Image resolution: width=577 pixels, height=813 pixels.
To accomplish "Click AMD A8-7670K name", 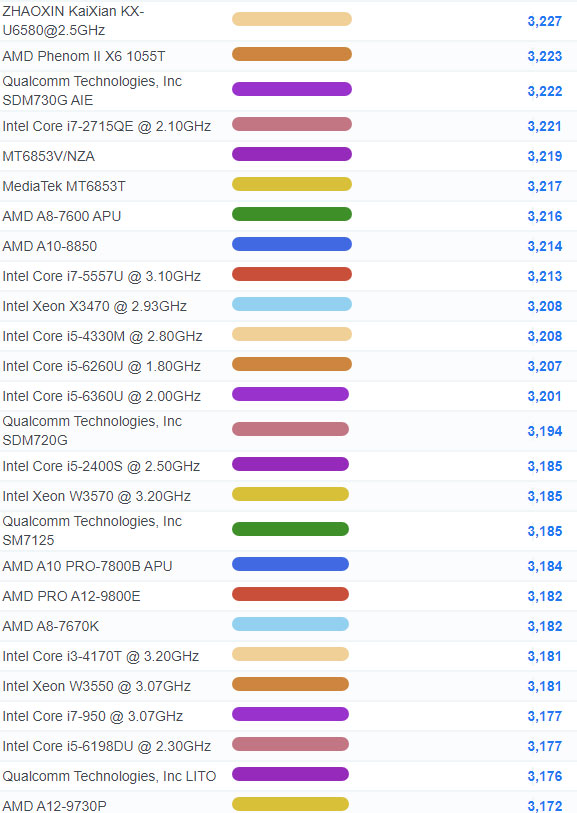I will (51, 626).
